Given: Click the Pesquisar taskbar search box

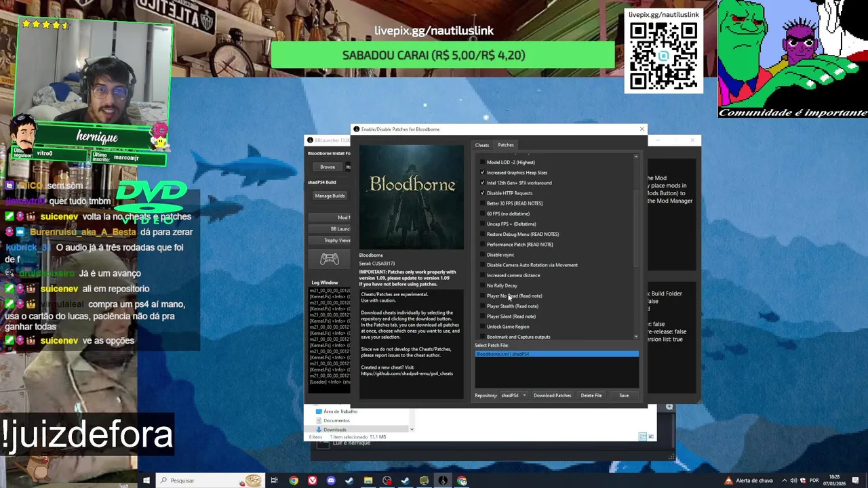Looking at the screenshot, I should pyautogui.click(x=210, y=481).
